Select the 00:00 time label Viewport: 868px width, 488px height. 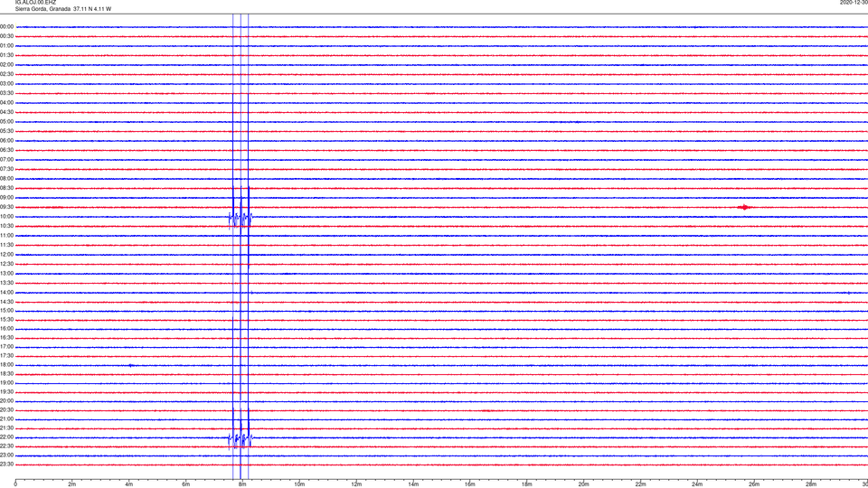(x=6, y=26)
